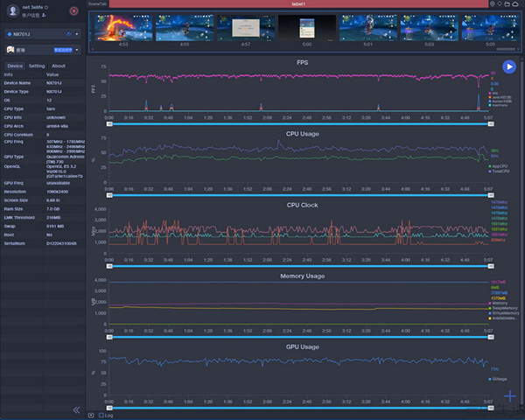Click the plus icon to add chart
Viewport: 525px width, 420px height.
click(x=511, y=395)
